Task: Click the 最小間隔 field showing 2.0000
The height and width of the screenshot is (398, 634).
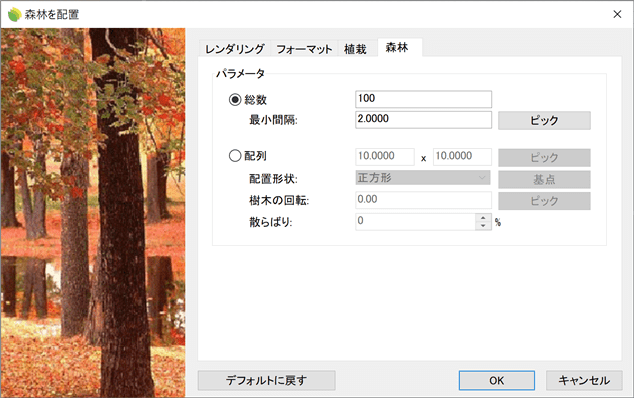Action: pyautogui.click(x=423, y=120)
